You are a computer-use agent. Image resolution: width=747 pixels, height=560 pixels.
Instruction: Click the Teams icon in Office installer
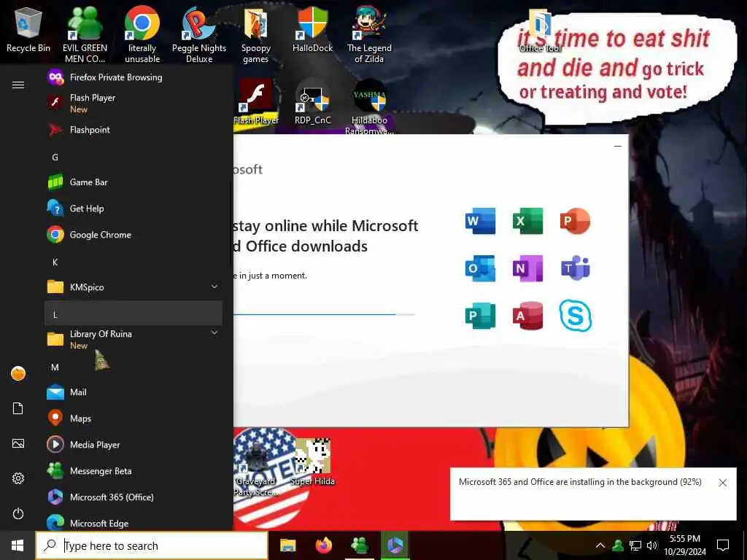tap(575, 268)
